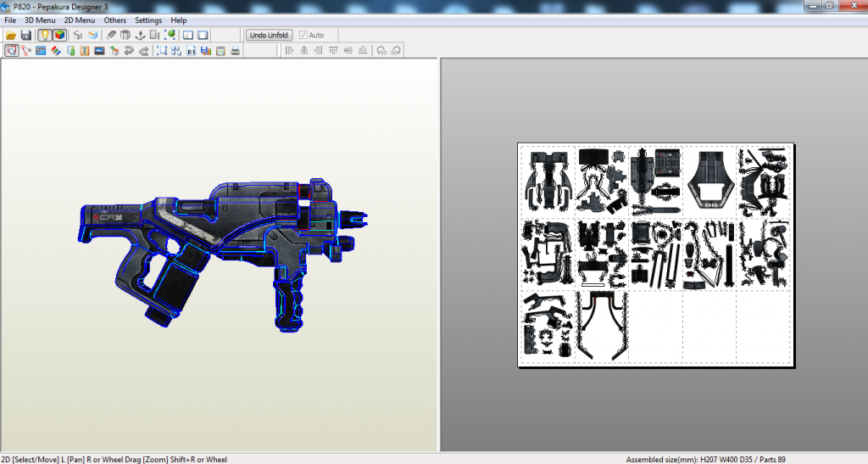This screenshot has width=868, height=464.
Task: Click the redo curved arrow icon
Action: [x=144, y=50]
